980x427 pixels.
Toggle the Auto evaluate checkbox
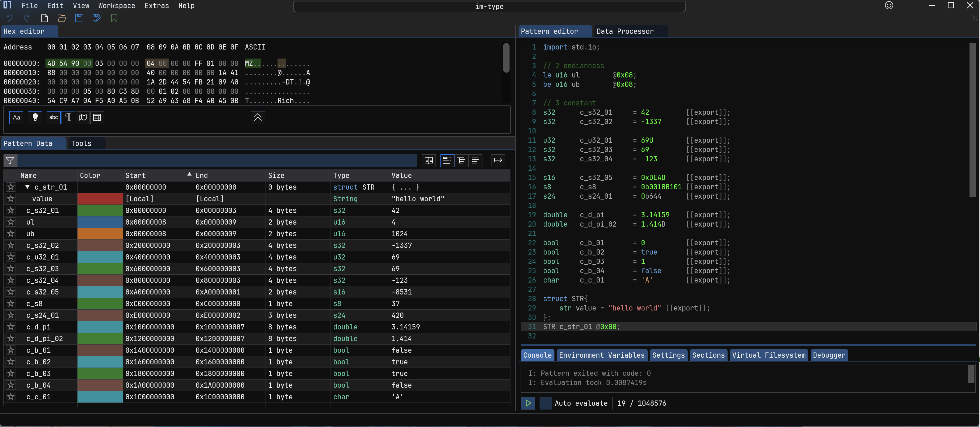pos(546,403)
